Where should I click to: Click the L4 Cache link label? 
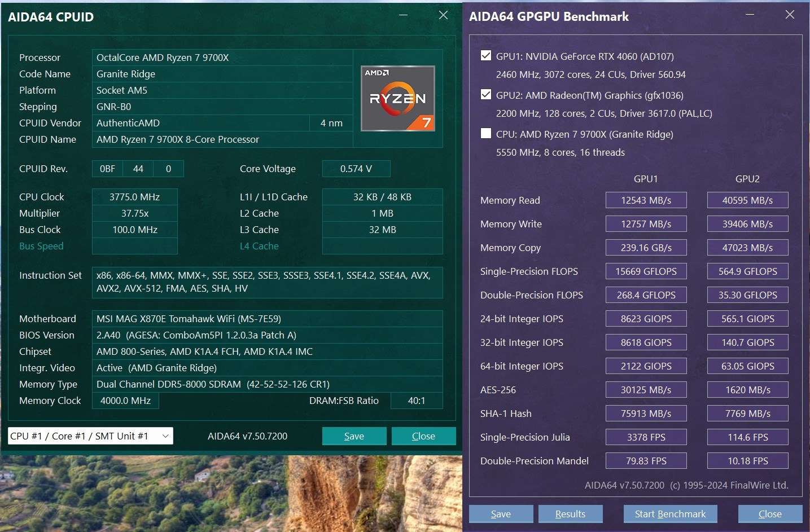259,246
